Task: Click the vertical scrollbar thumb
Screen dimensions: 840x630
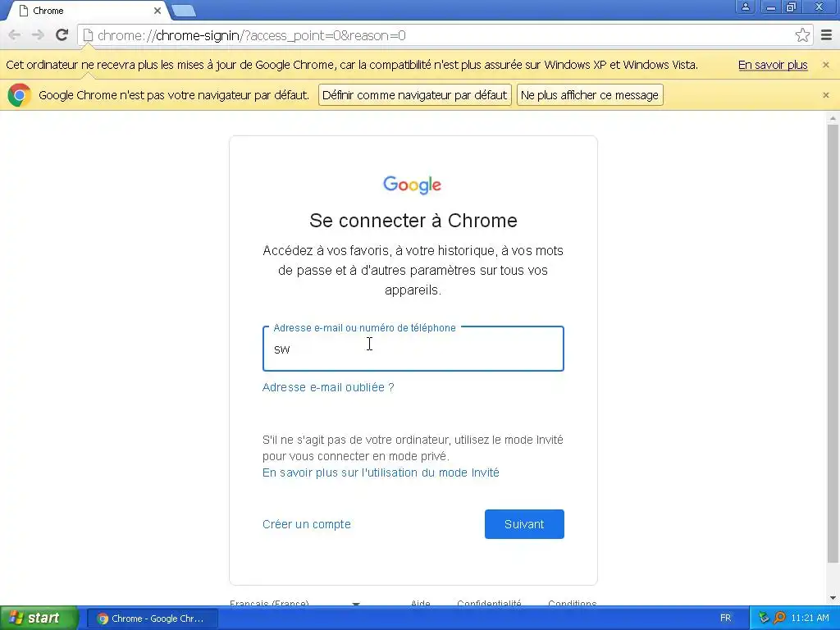Action: click(x=832, y=343)
